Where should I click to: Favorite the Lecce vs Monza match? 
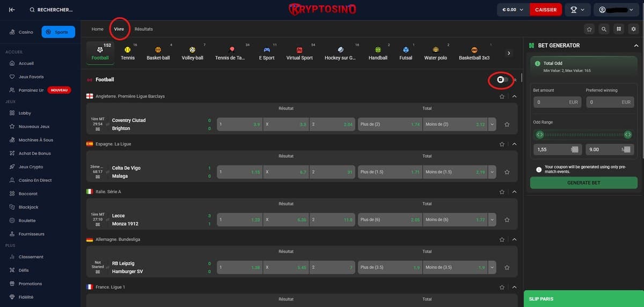507,220
